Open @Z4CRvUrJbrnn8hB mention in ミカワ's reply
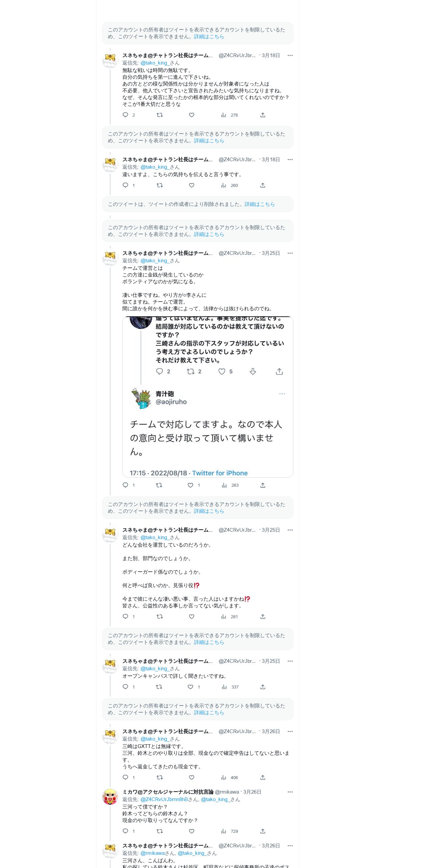This screenshot has width=434, height=868. (x=164, y=799)
